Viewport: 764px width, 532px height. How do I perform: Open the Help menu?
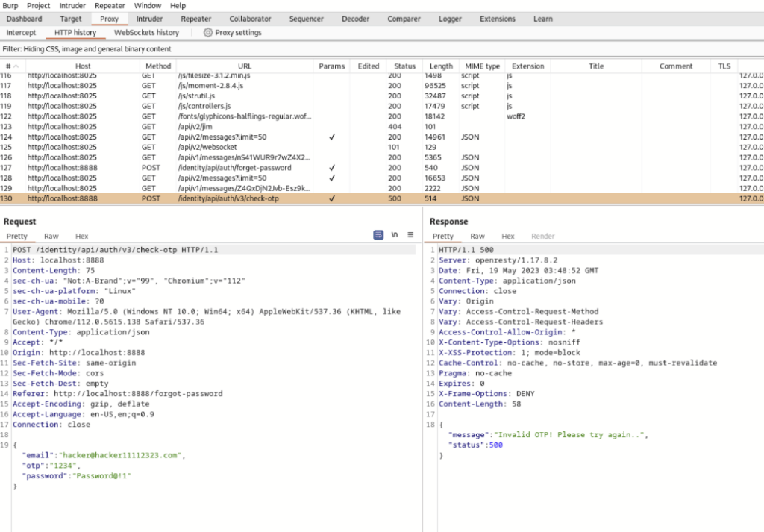point(178,5)
